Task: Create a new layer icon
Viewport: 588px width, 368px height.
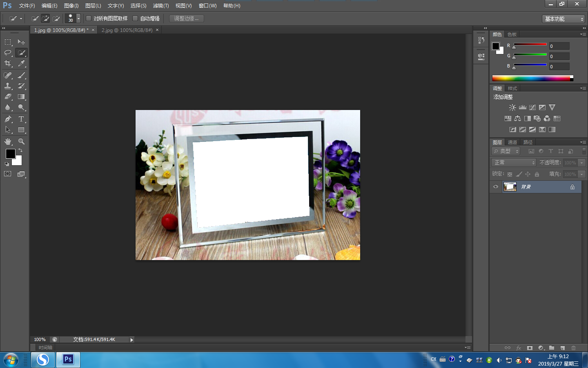Action: click(x=563, y=348)
